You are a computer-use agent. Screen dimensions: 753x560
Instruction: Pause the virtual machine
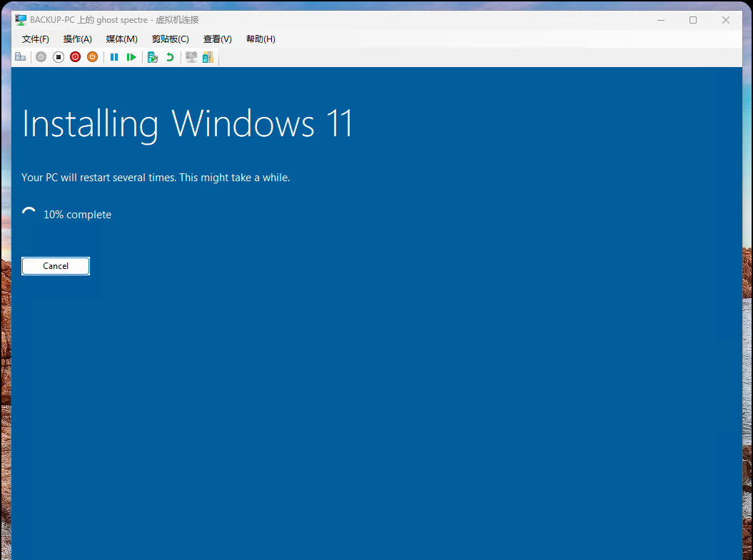pyautogui.click(x=114, y=57)
